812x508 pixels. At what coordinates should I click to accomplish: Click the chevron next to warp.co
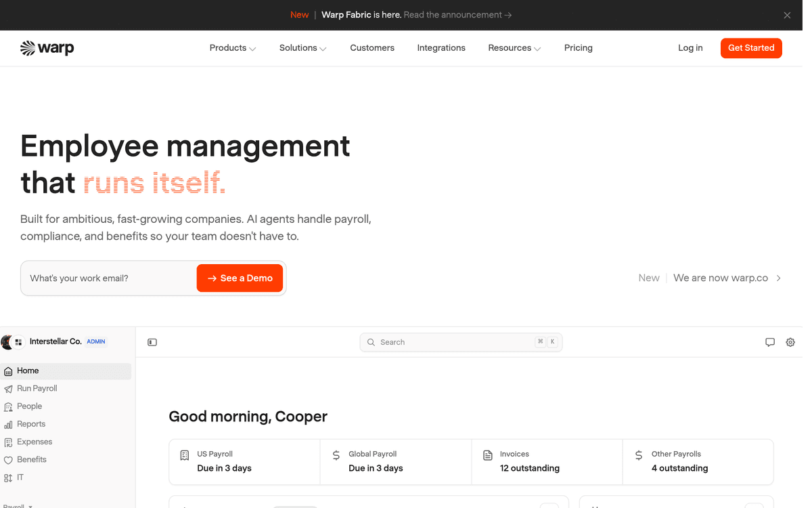click(x=779, y=278)
